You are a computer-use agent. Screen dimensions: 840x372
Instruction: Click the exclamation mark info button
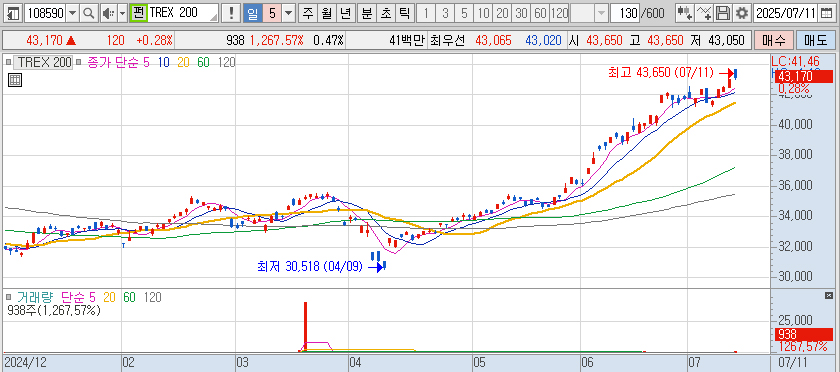point(231,13)
